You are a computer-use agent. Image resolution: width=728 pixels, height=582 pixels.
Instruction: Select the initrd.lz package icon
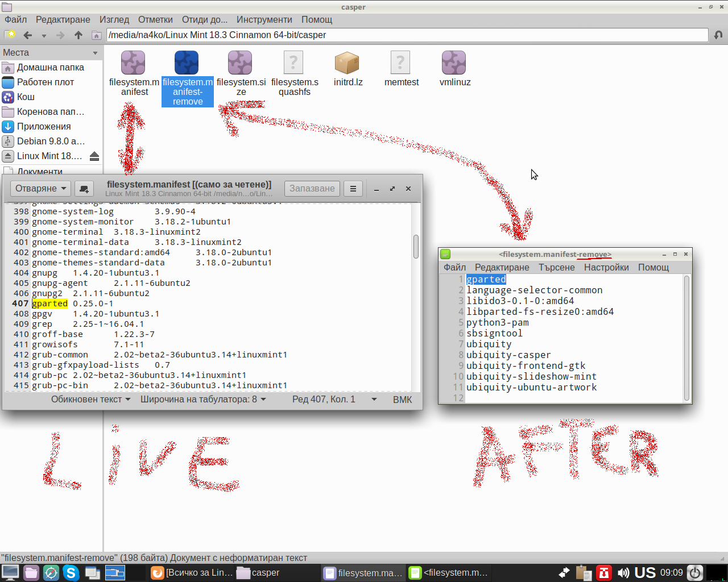click(347, 63)
